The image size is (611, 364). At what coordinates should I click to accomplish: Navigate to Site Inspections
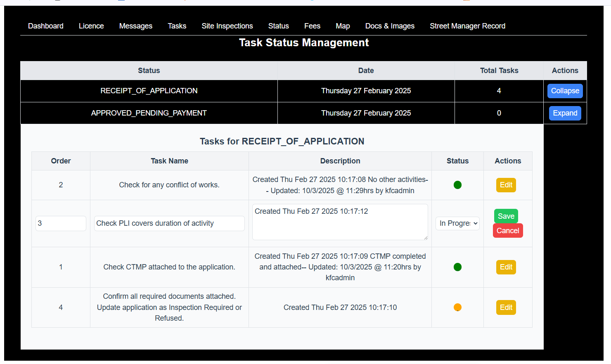[x=227, y=26]
